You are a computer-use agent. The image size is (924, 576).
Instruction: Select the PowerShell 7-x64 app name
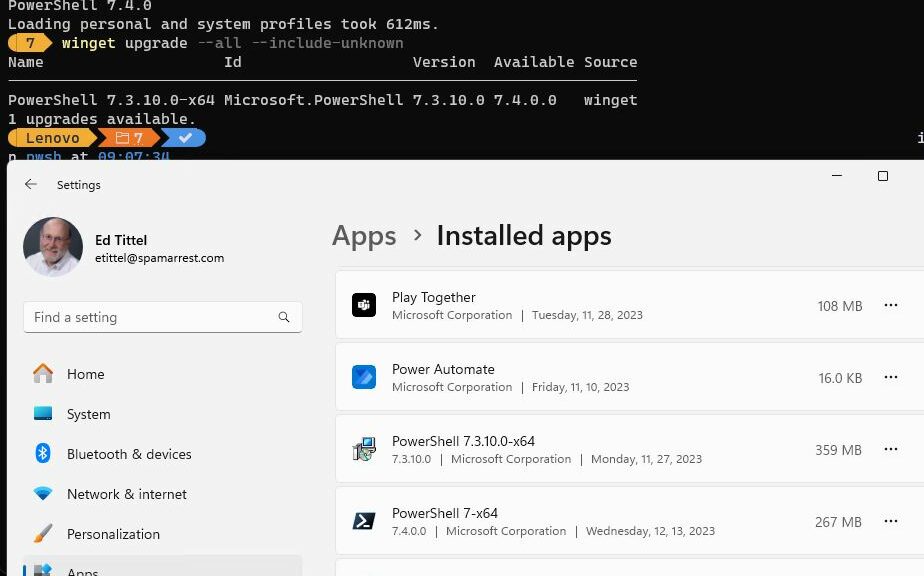[445, 513]
